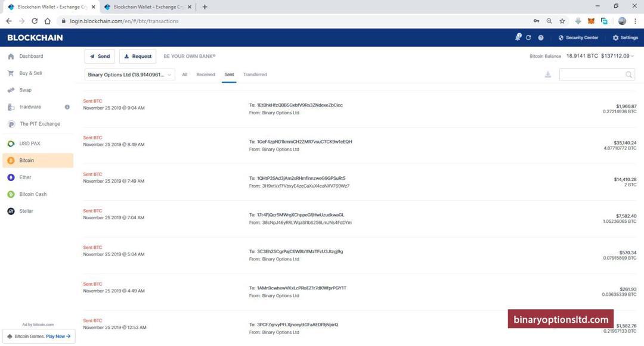The height and width of the screenshot is (346, 644).
Task: Expand the Bitcoin Balance currency dropdown
Action: 633,56
